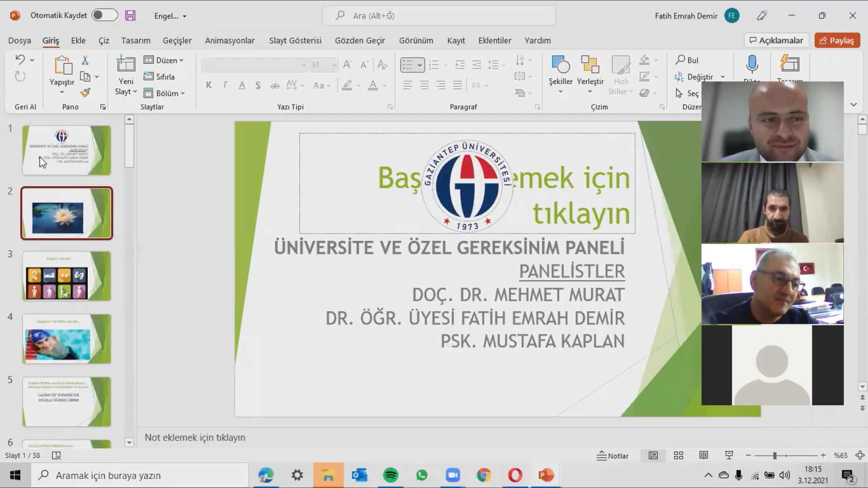Toggle the Notlar notes pane
This screenshot has height=488, width=868.
pyautogui.click(x=613, y=456)
